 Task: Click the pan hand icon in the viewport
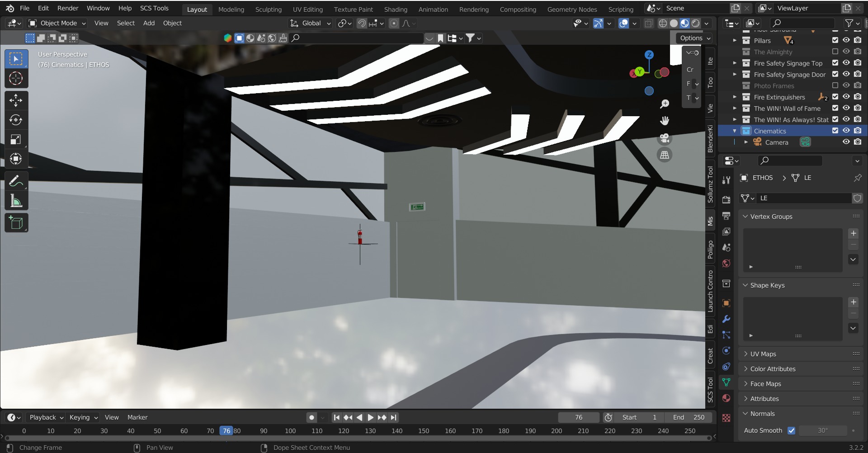point(665,121)
